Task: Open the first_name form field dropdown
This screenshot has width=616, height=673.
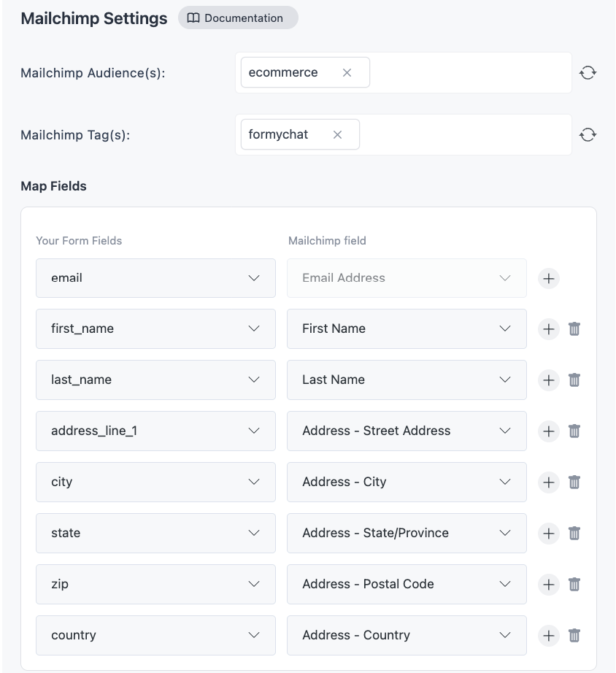Action: click(x=155, y=328)
